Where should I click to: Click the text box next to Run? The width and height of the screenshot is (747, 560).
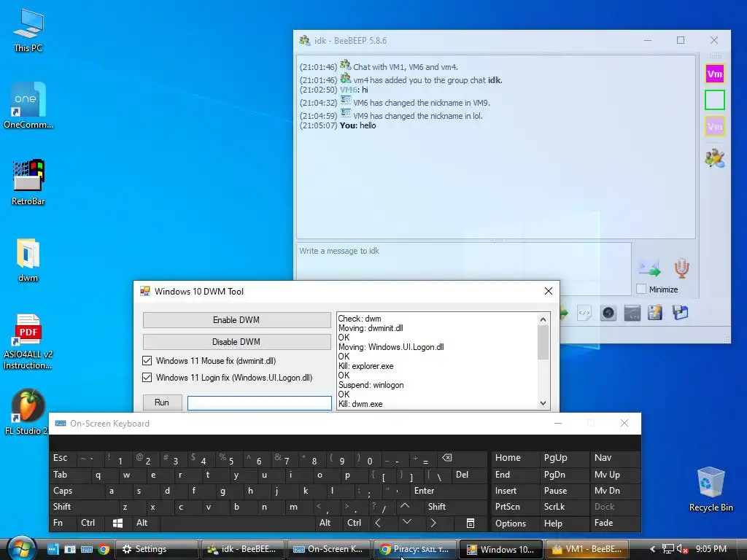260,402
